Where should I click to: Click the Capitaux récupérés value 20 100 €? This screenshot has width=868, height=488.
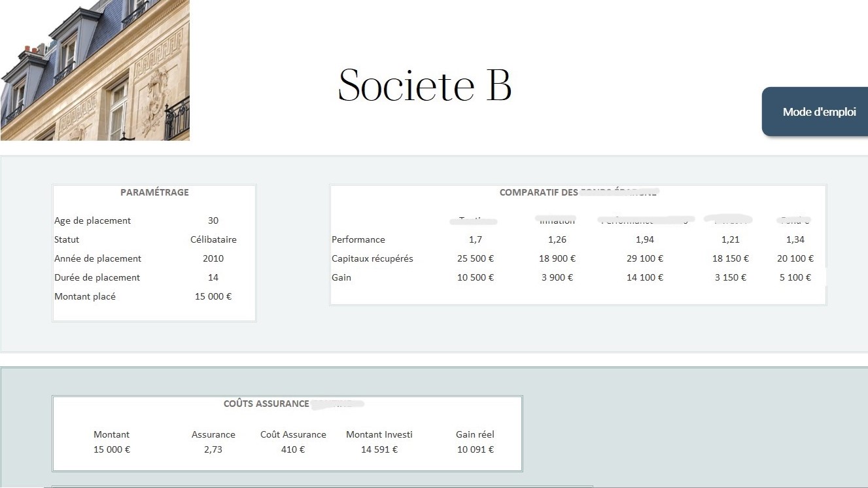coord(795,258)
